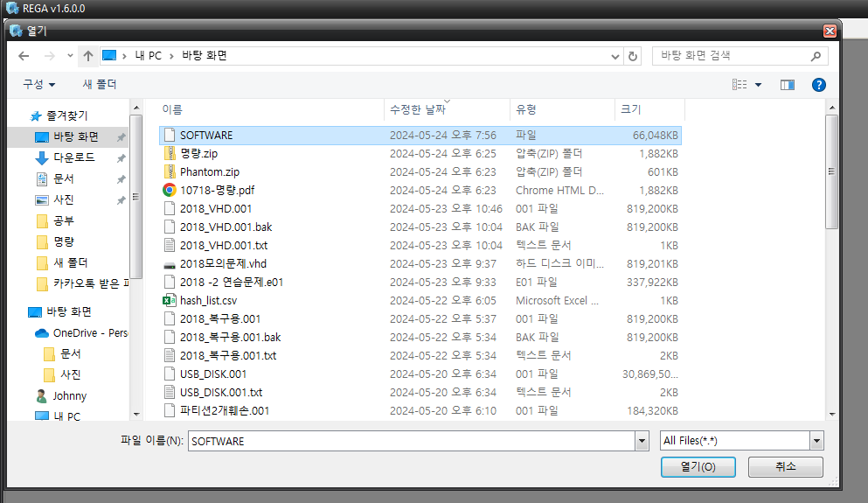The width and height of the screenshot is (868, 503).
Task: Close the 열기 dialog
Action: tap(830, 31)
